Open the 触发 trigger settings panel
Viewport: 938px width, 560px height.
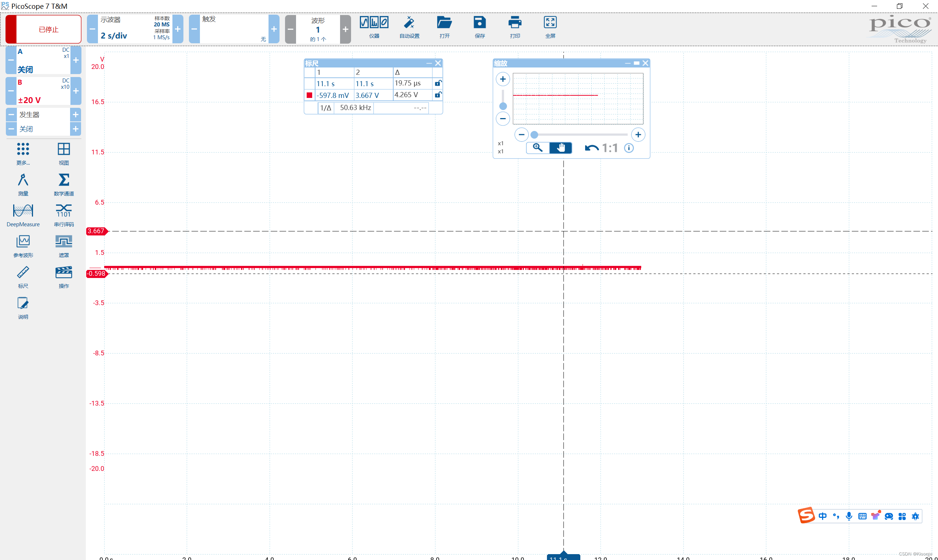(x=234, y=29)
